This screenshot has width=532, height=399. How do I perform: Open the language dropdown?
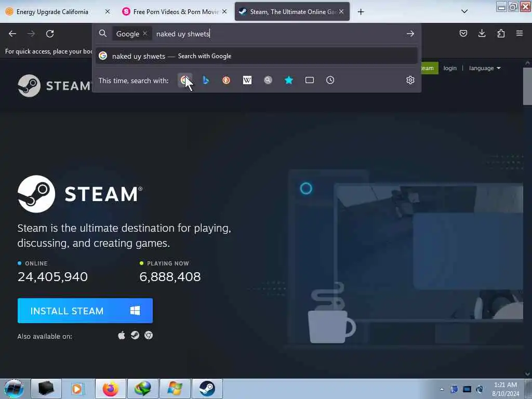(485, 68)
